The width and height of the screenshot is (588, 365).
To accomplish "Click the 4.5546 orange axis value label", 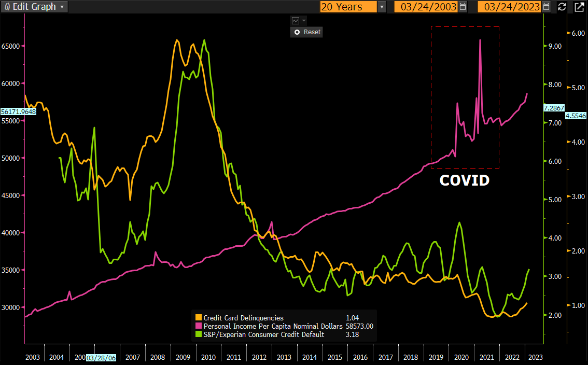I will point(576,116).
